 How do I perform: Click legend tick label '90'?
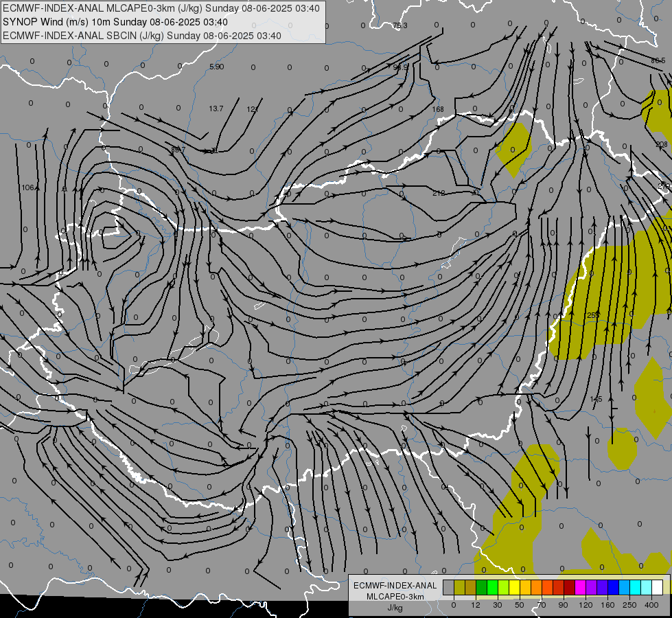tap(563, 605)
